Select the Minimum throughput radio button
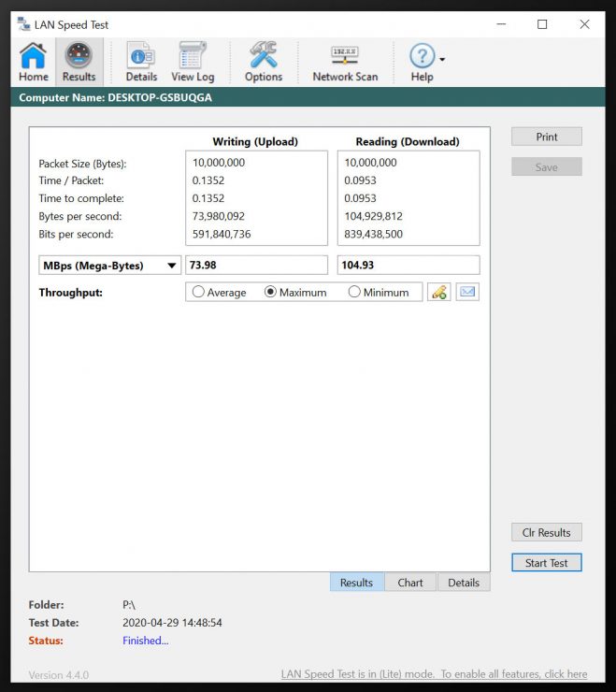 point(354,292)
